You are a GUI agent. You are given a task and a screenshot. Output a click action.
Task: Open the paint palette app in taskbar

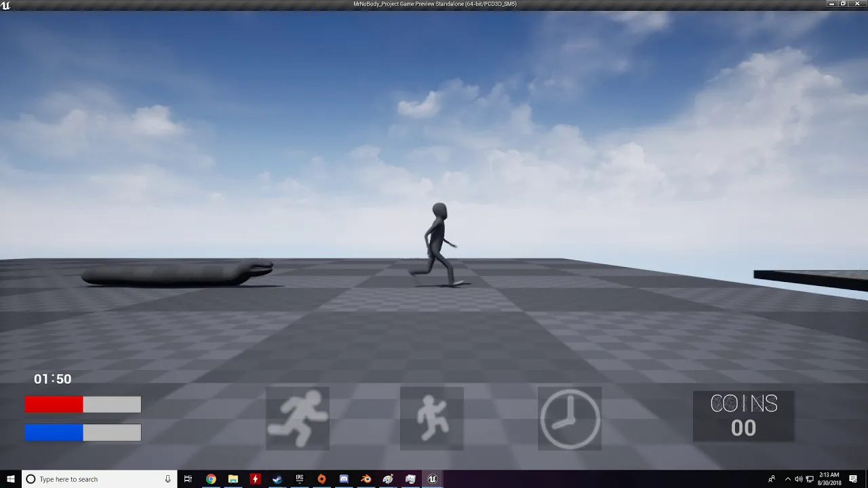(388, 479)
